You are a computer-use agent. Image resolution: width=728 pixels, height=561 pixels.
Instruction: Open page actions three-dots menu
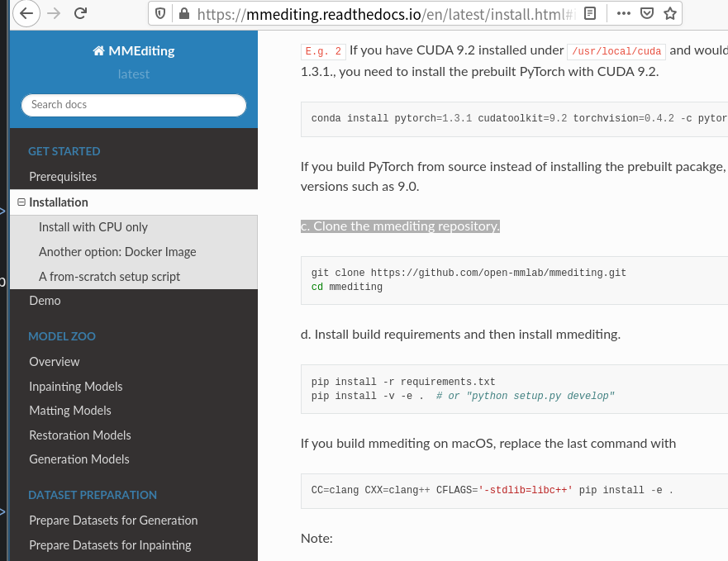click(x=624, y=13)
